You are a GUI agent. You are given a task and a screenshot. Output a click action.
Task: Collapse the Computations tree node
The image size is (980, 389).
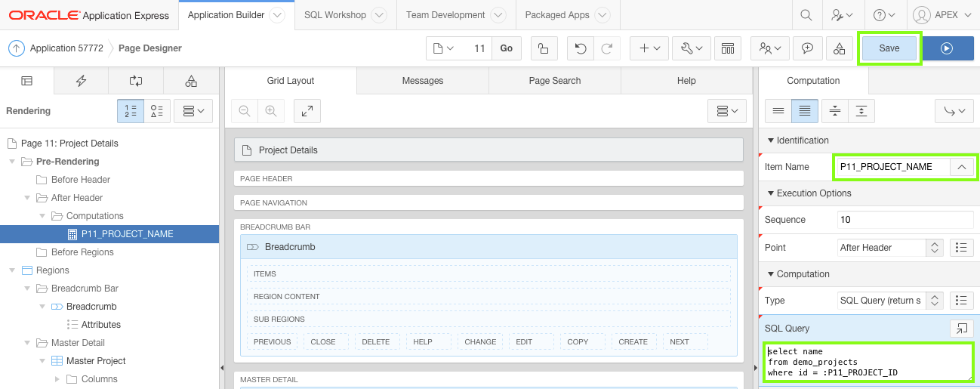pos(42,216)
